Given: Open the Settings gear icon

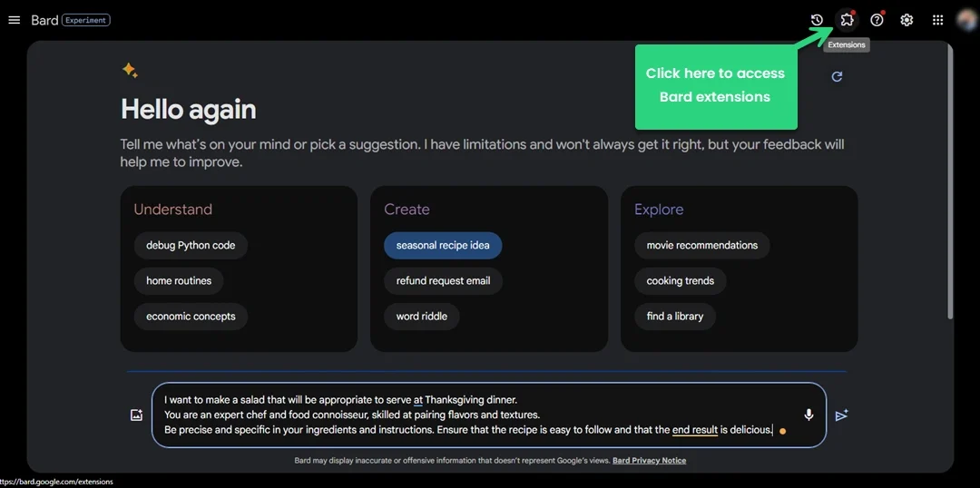Looking at the screenshot, I should 906,20.
